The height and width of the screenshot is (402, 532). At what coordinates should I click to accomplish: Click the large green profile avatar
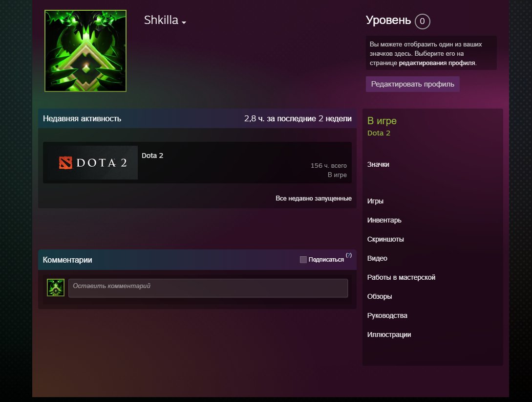(85, 51)
